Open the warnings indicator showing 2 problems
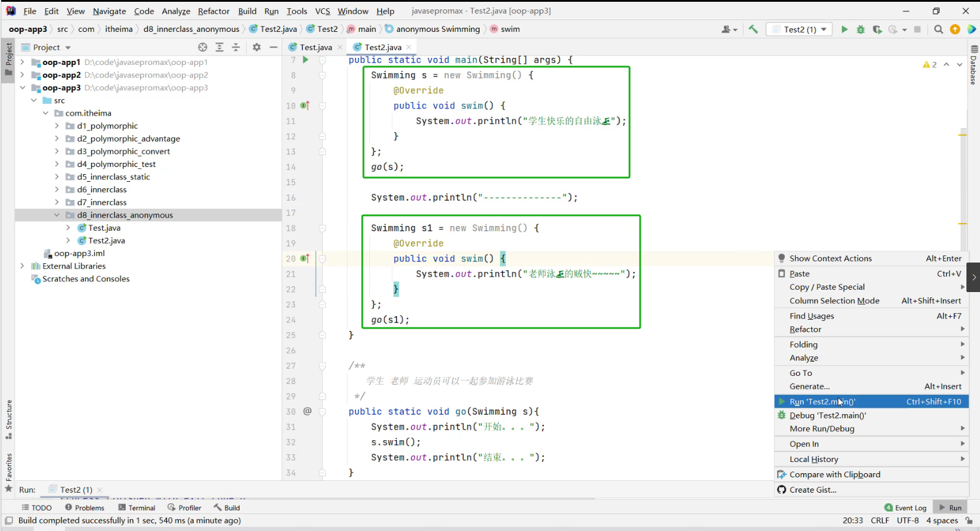 point(930,64)
